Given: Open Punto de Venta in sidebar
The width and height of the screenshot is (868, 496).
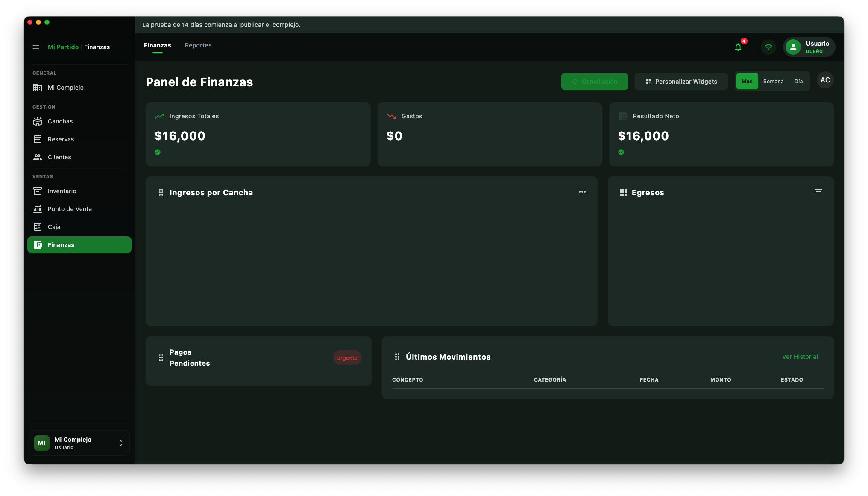Looking at the screenshot, I should (x=70, y=209).
